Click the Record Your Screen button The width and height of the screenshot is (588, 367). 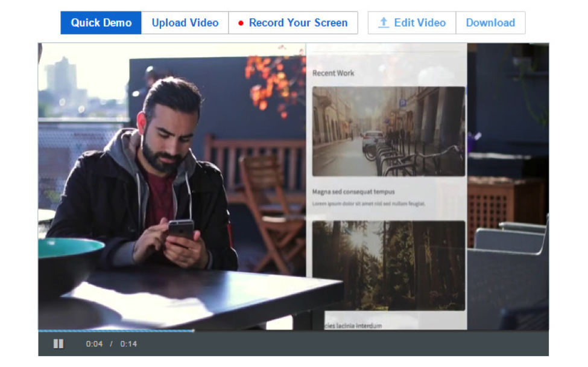point(293,23)
